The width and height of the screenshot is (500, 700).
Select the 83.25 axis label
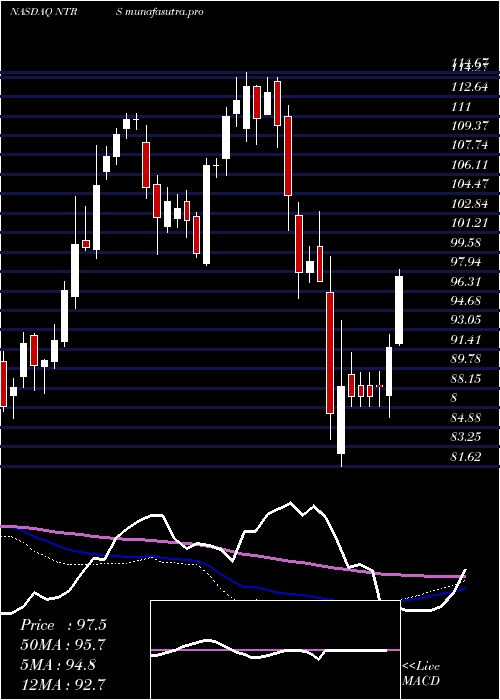(x=467, y=437)
